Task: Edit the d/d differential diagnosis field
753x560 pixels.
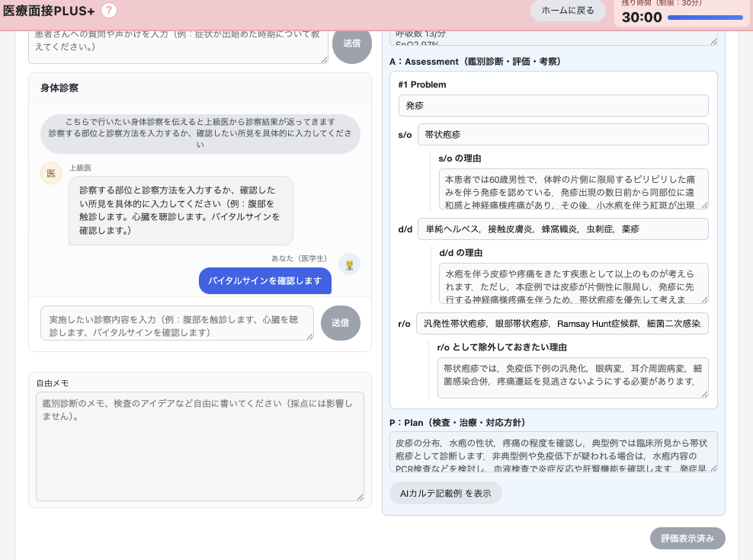Action: coord(562,229)
